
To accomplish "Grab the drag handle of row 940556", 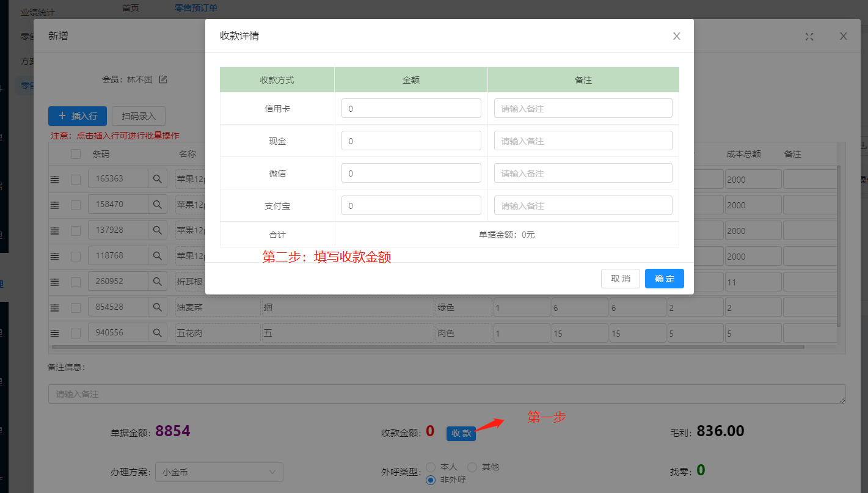I will (x=54, y=334).
